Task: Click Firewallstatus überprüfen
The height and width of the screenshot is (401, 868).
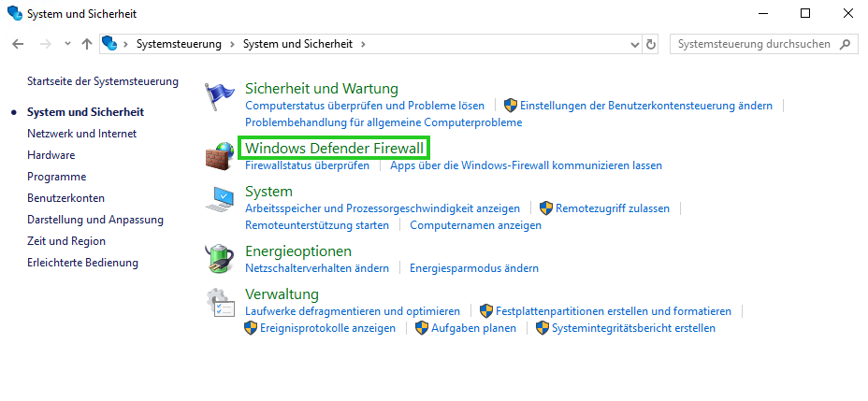Action: [x=307, y=165]
